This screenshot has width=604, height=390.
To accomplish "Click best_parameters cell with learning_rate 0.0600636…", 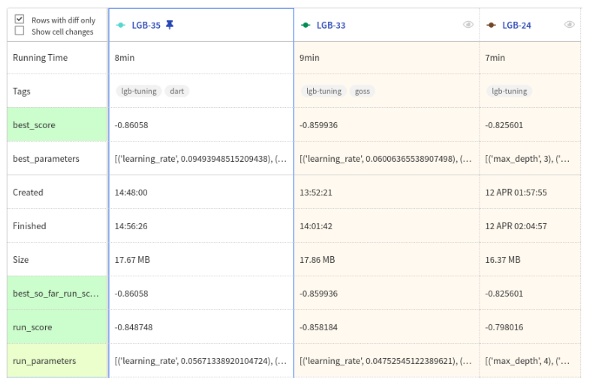I will pyautogui.click(x=386, y=159).
